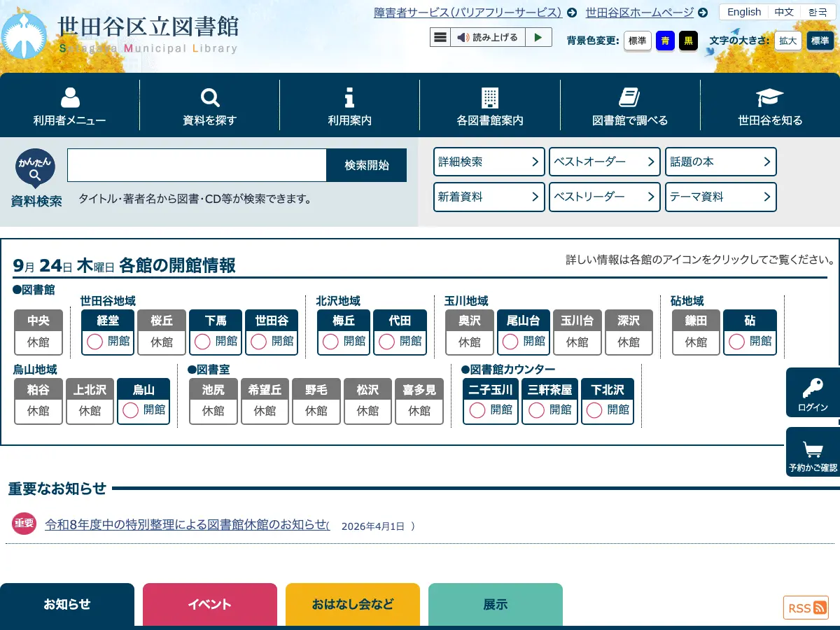Open 鎌田 library closed status
Image resolution: width=840 pixels, height=630 pixels.
696,332
